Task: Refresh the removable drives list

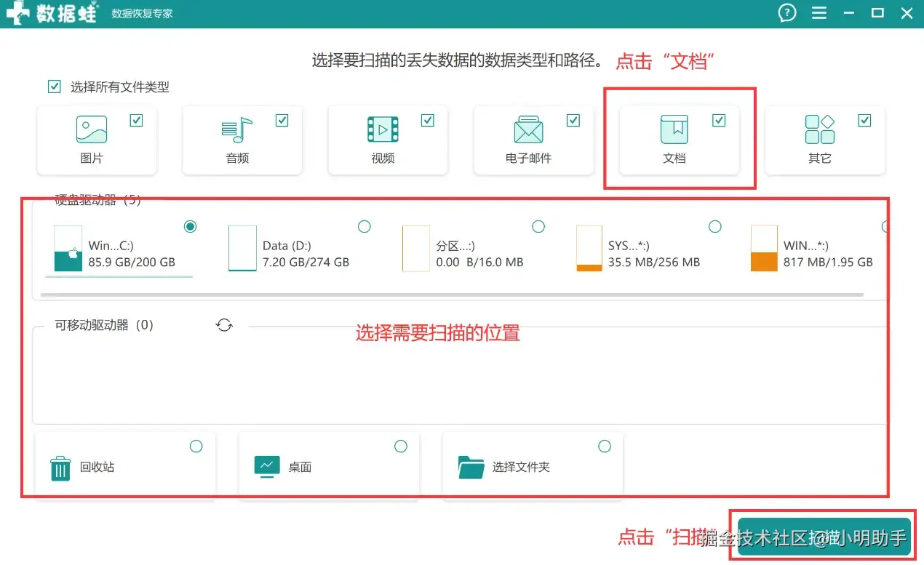Action: [224, 325]
